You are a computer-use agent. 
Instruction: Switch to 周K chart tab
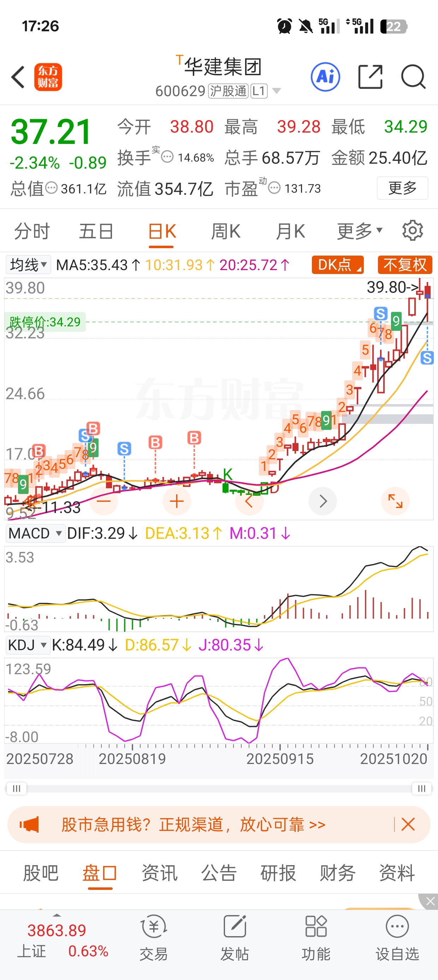point(226,231)
